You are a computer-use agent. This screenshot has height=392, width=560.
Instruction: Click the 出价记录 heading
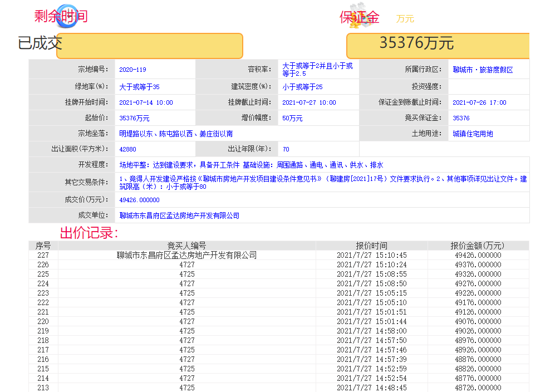pyautogui.click(x=89, y=233)
